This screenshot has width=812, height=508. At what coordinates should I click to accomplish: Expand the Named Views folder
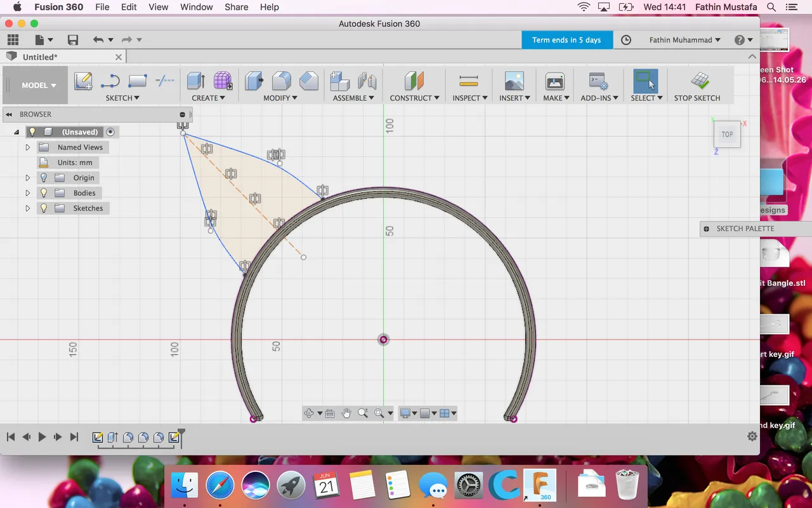[27, 147]
